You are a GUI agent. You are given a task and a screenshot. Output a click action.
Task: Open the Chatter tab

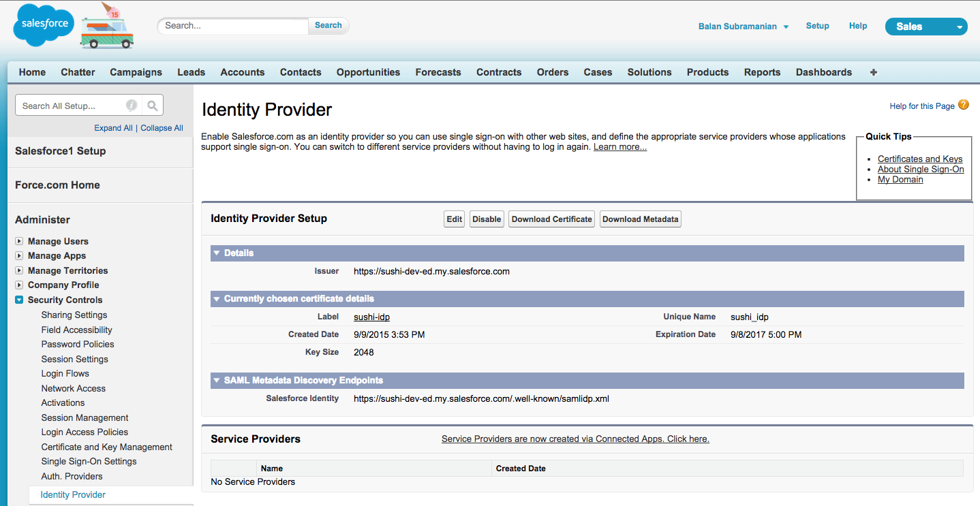pos(78,72)
